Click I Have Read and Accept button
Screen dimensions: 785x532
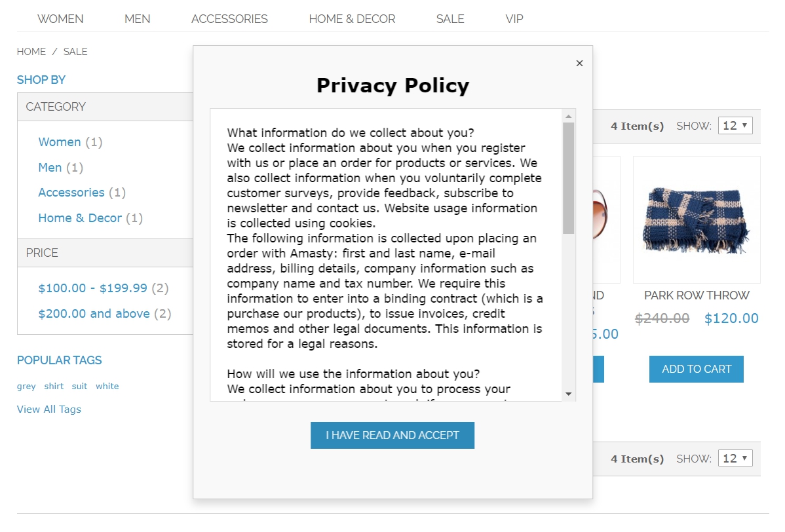tap(392, 435)
